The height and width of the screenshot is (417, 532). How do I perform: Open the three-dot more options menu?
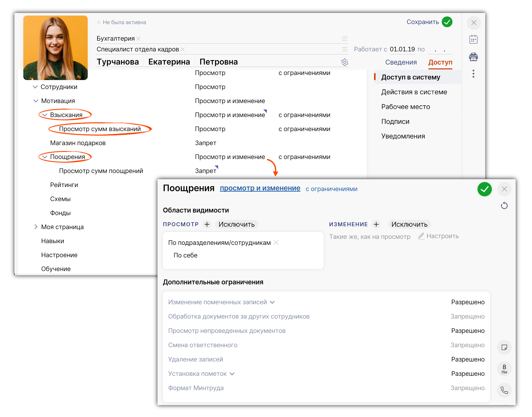point(473,74)
